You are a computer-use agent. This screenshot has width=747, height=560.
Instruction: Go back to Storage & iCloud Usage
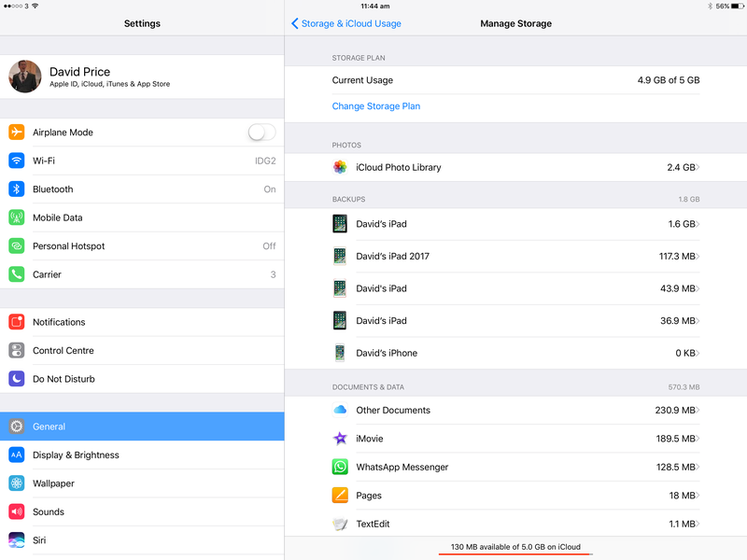pos(346,23)
